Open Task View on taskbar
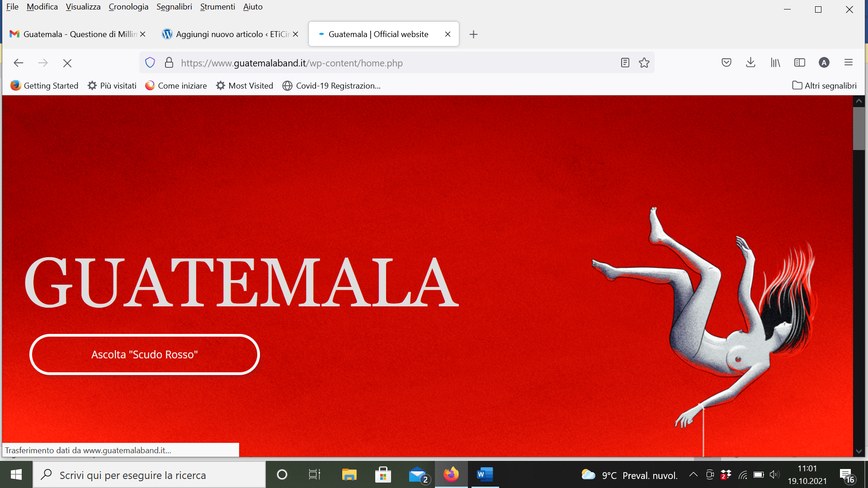Image resolution: width=868 pixels, height=488 pixels. pos(315,474)
